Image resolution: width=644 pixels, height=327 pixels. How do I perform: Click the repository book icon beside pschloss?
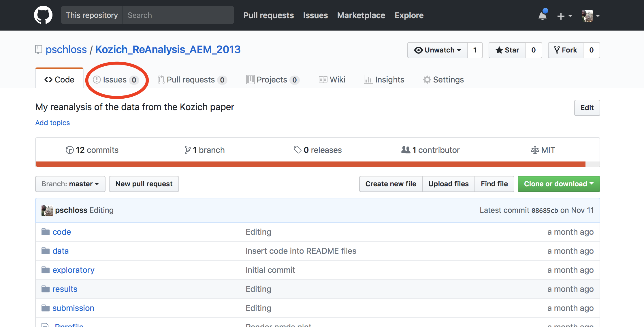coord(39,50)
